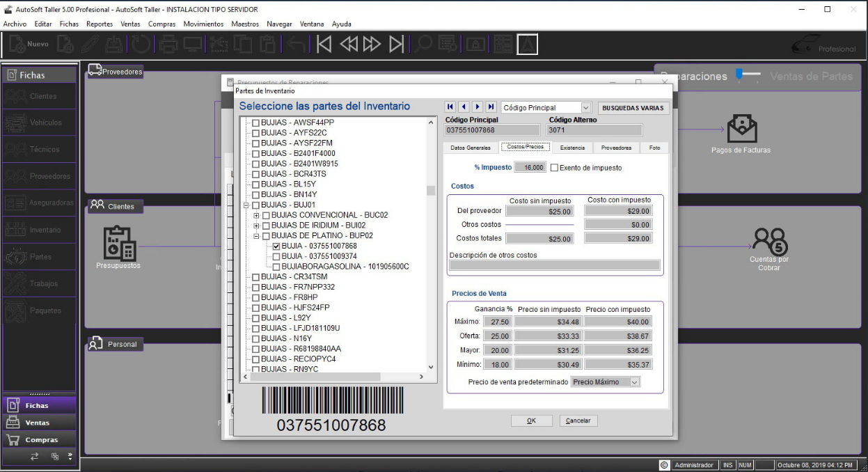Open Partes in the Fichas sidebar

click(x=40, y=257)
